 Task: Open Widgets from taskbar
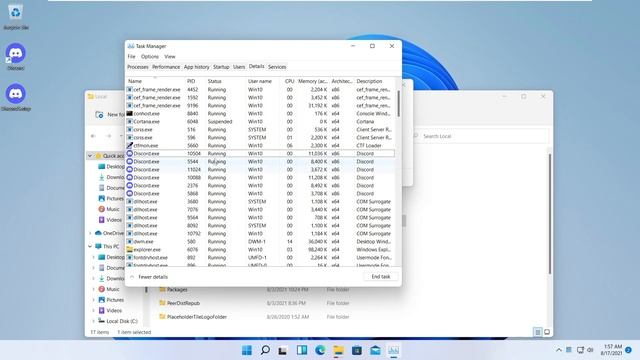click(302, 350)
